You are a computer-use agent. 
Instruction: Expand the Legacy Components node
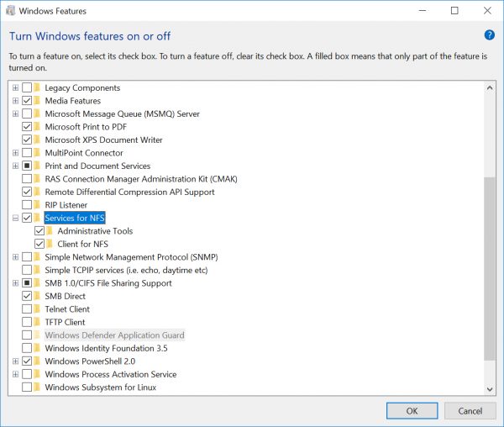(15, 87)
